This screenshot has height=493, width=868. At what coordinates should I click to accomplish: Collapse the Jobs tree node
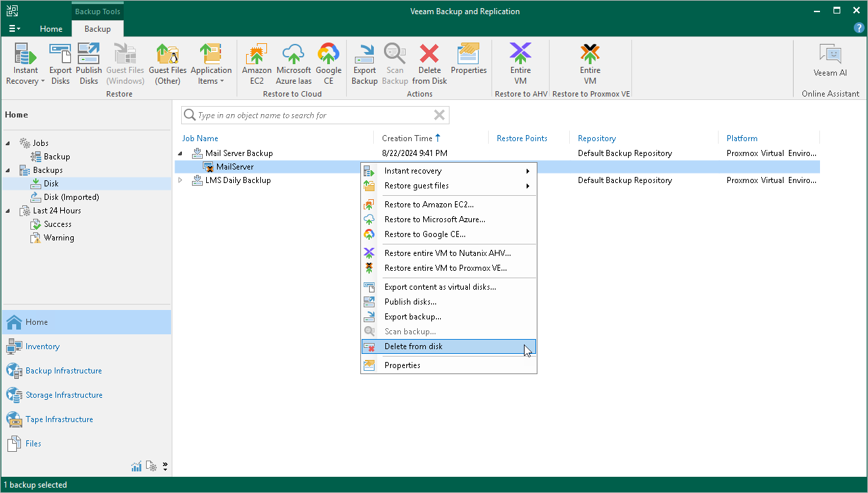9,143
